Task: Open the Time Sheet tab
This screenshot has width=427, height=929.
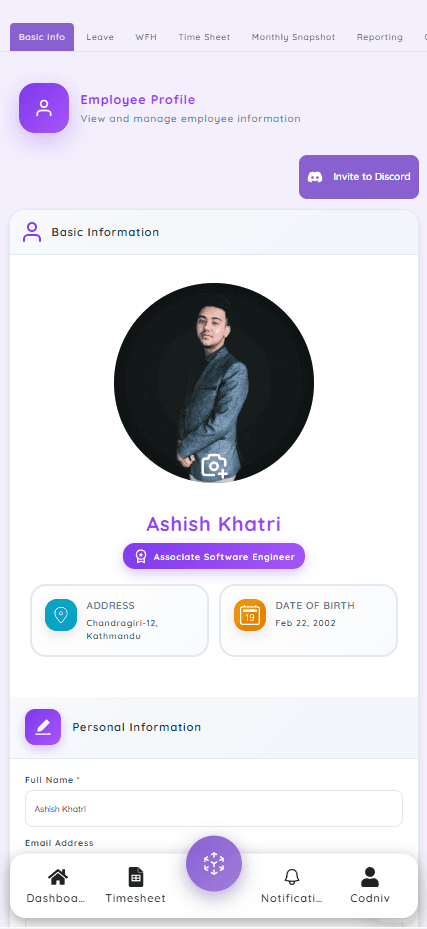Action: click(x=204, y=37)
